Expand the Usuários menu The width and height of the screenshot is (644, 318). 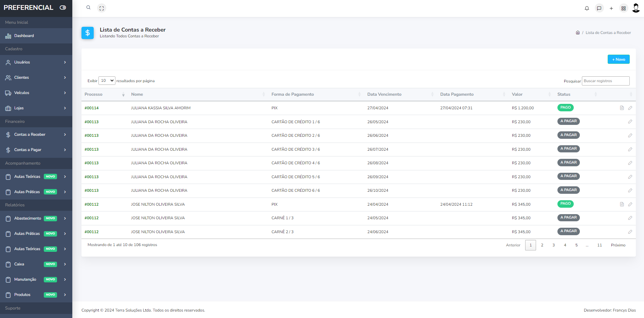(36, 62)
